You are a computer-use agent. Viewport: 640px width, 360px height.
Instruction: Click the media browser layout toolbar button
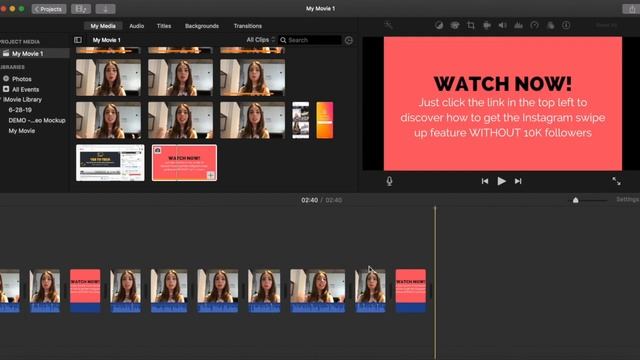[81, 9]
